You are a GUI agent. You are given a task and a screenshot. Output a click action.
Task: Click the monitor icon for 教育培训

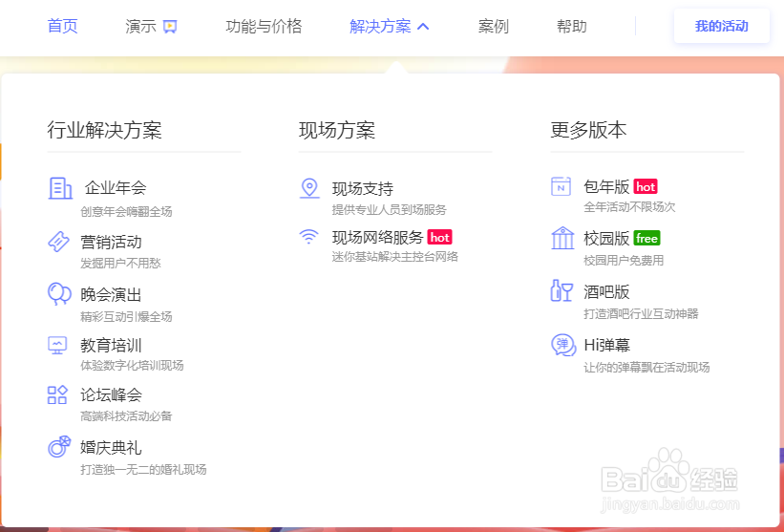click(x=57, y=345)
